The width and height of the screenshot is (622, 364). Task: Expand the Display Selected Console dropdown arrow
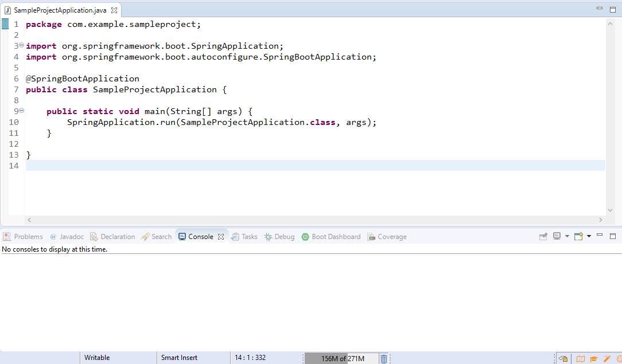coord(567,236)
